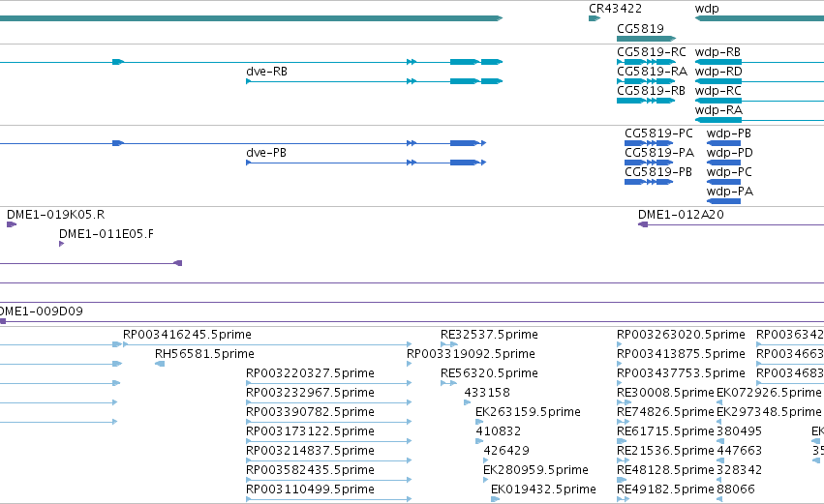Select EST RE32537.5prime
Viewport: 824px width, 504px height.
coord(489,335)
